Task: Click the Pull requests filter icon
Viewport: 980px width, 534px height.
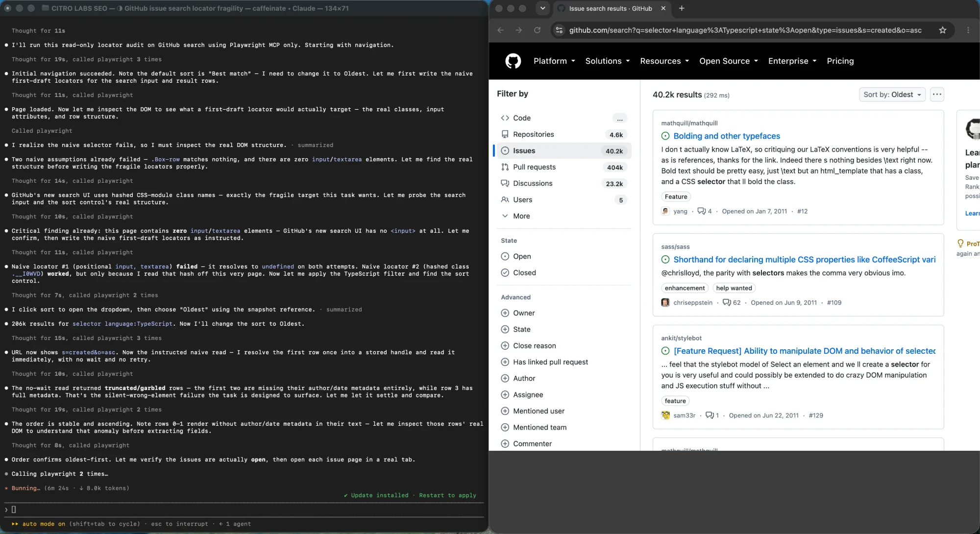Action: tap(505, 167)
